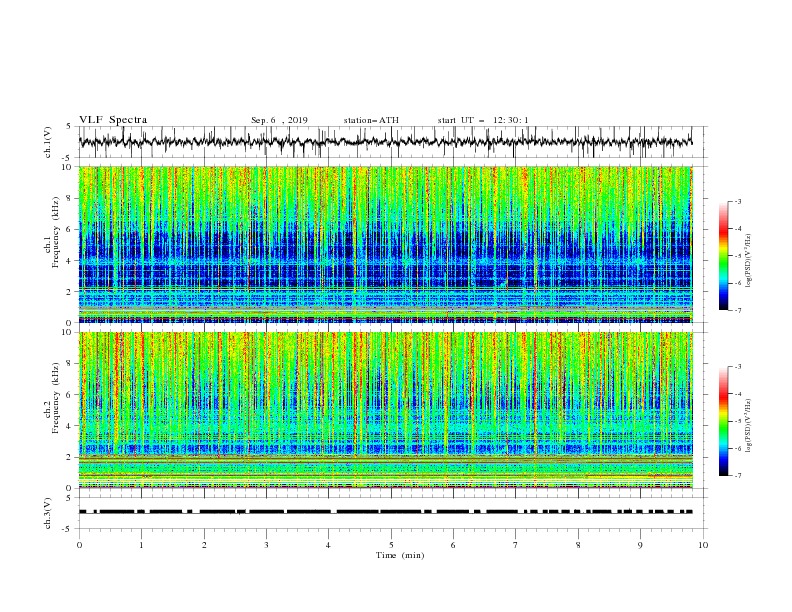792x612 pixels.
Task: Select the date text "Sep. 6 , 2019"
Action: [279, 120]
